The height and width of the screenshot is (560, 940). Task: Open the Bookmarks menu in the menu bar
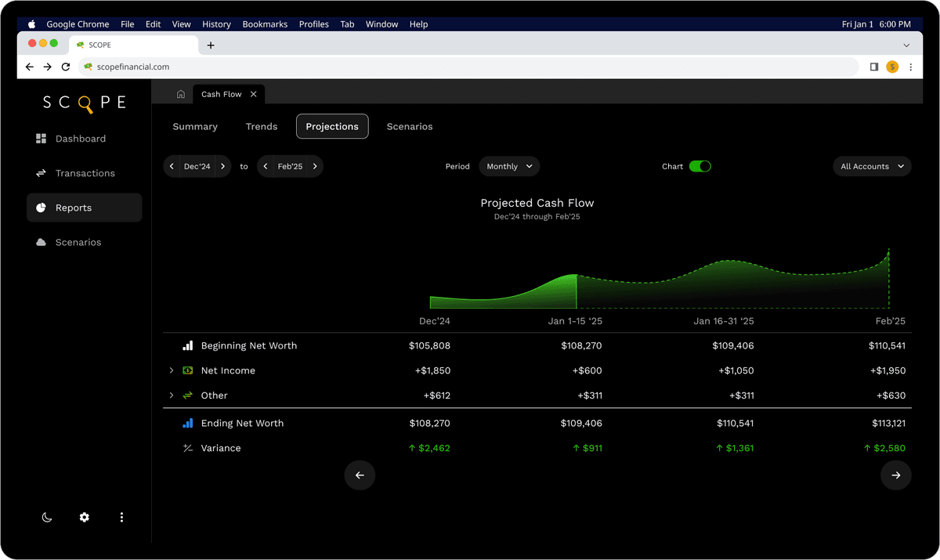[265, 23]
